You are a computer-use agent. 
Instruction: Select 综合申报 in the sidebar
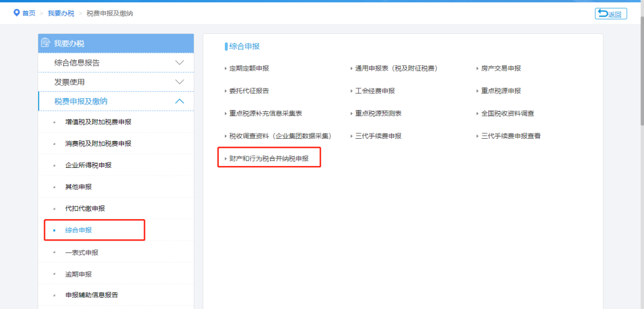coord(79,230)
